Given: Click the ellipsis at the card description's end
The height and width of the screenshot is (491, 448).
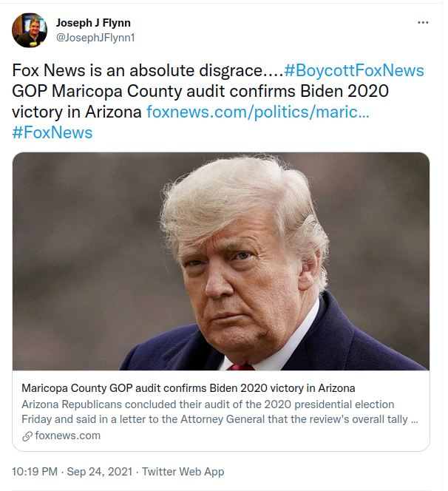Looking at the screenshot, I should [414, 420].
